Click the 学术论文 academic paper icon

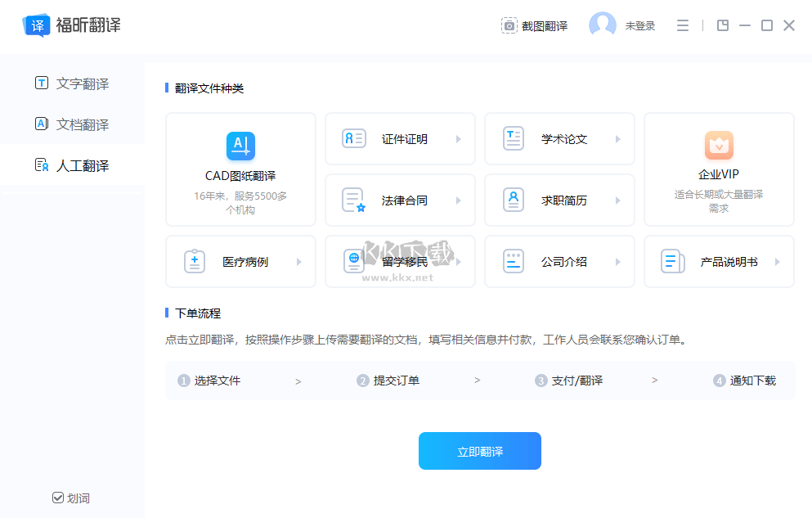click(513, 138)
